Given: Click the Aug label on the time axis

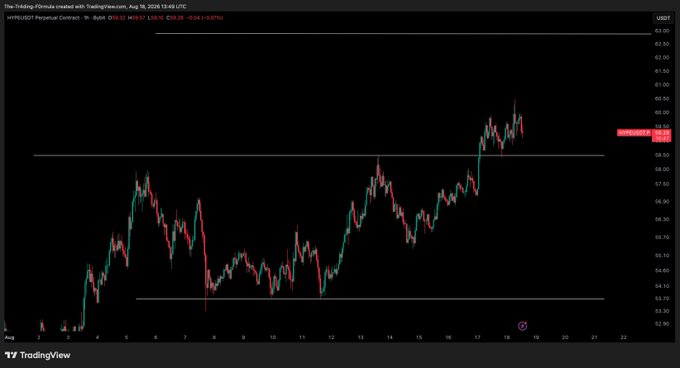Looking at the screenshot, I should point(9,337).
